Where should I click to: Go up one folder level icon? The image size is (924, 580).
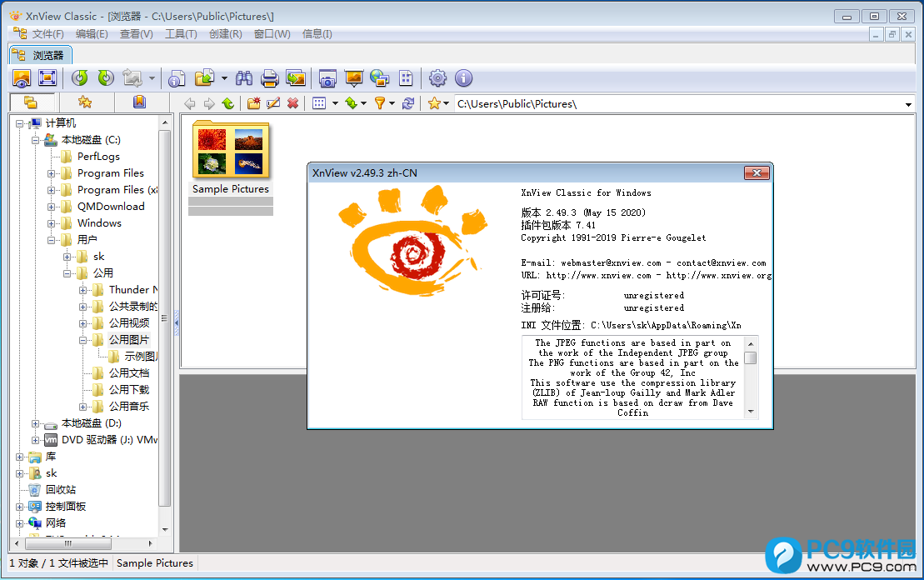(x=228, y=103)
